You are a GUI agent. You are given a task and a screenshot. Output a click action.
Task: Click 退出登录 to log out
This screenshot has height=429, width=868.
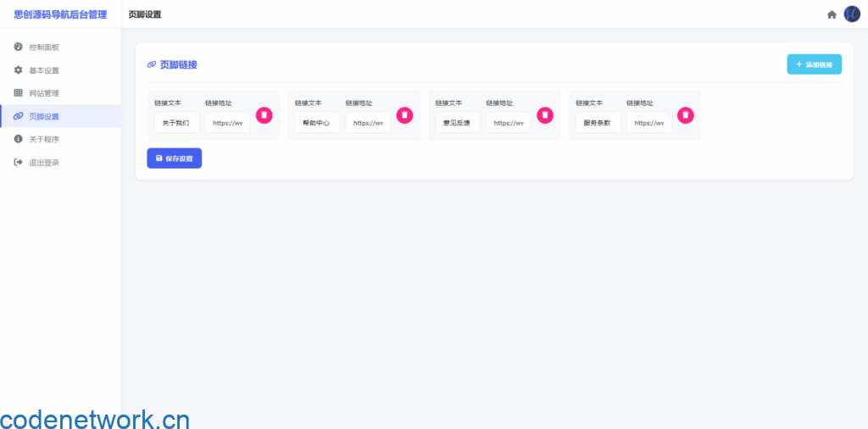[x=44, y=162]
